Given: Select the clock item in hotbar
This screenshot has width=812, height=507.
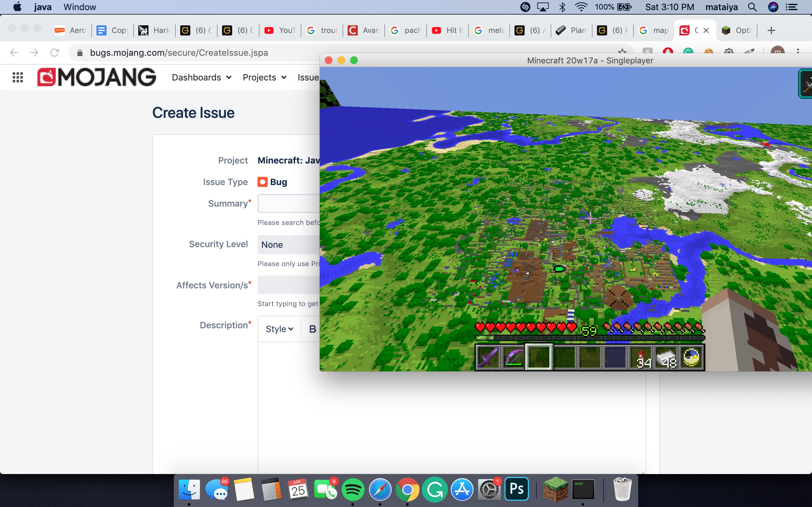Looking at the screenshot, I should point(692,357).
